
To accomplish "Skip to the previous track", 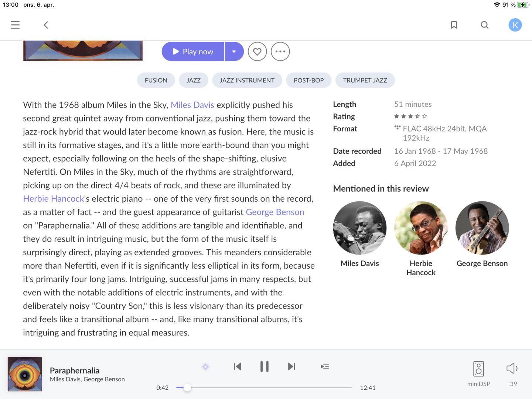I will coord(238,366).
